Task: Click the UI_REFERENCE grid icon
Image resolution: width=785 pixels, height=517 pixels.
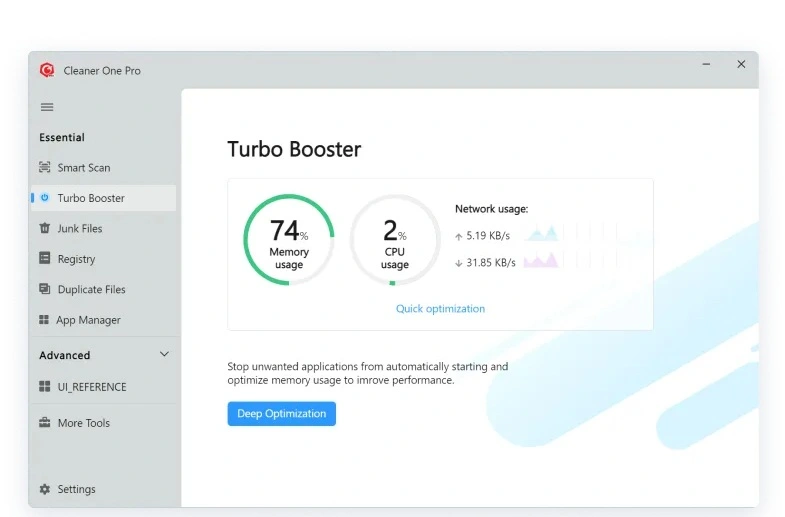Action: coord(45,386)
